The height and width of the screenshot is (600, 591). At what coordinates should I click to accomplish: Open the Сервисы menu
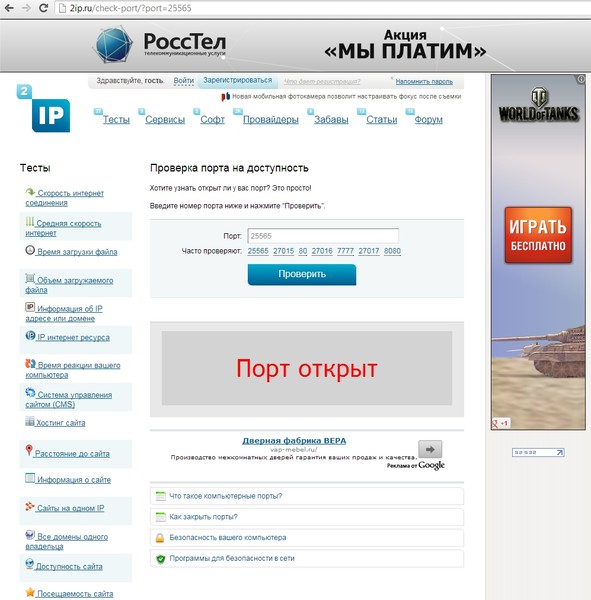[165, 119]
